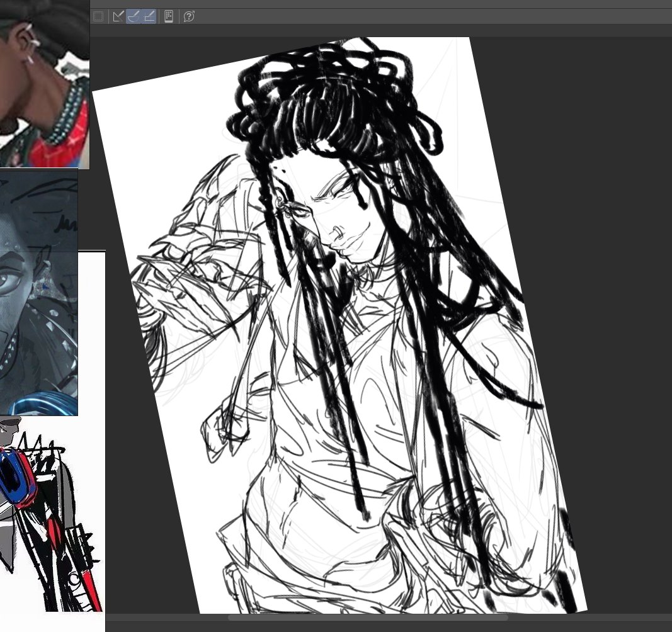Click the greyed-out square frame icon
The width and height of the screenshot is (672, 632).
98,16
